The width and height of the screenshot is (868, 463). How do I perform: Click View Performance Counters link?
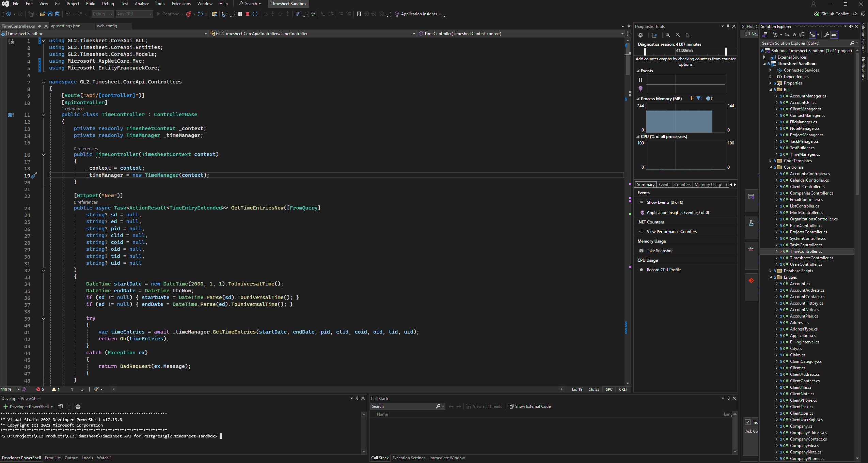click(672, 232)
